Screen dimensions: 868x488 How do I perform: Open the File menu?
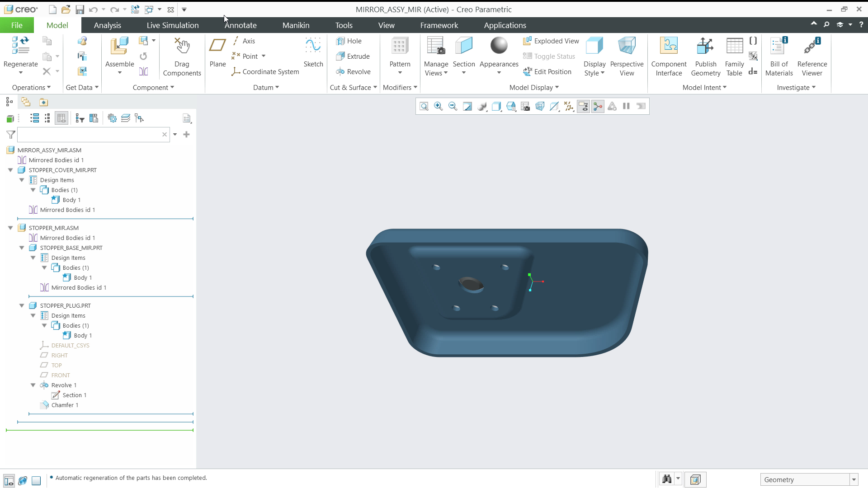[x=17, y=25]
